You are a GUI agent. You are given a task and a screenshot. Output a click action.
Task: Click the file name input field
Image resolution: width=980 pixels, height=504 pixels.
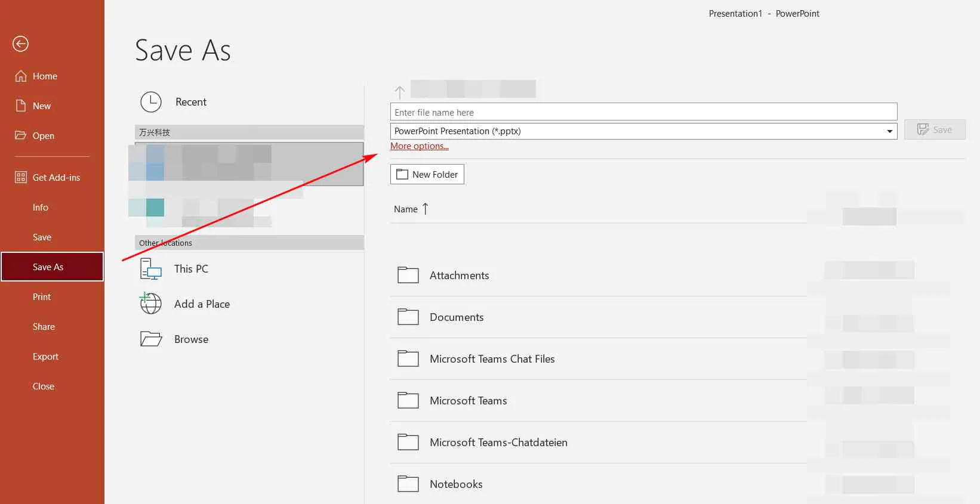click(643, 112)
